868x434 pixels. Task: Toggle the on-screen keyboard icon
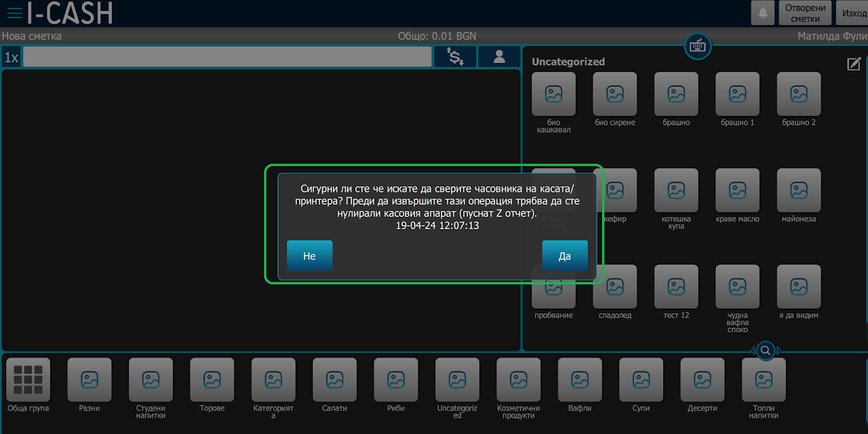(x=697, y=46)
